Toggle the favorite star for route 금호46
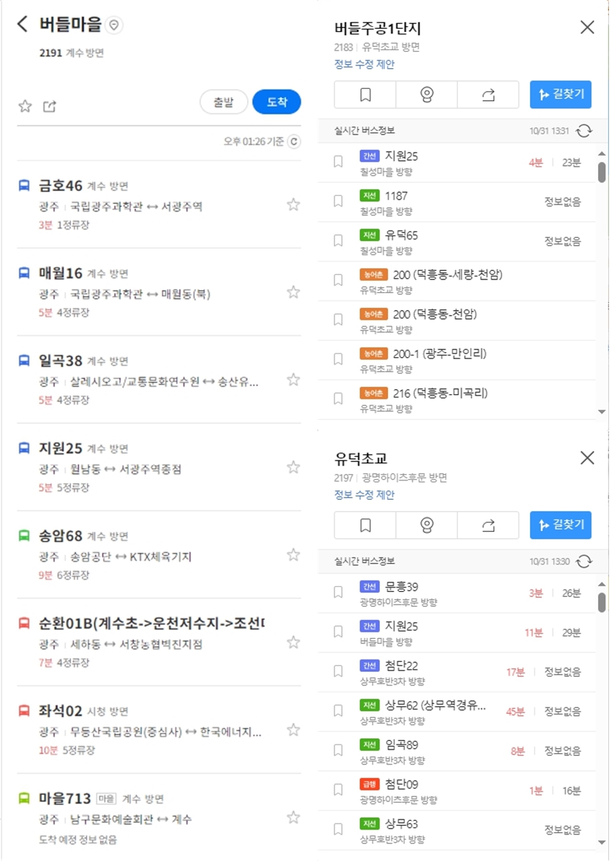614x868 pixels. (293, 204)
